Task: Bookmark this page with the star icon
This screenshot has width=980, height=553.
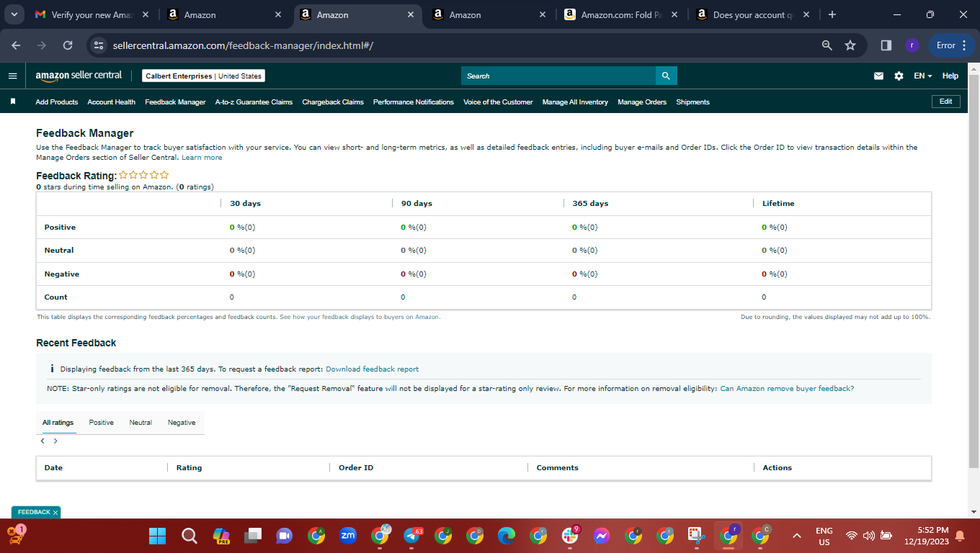Action: pos(850,45)
